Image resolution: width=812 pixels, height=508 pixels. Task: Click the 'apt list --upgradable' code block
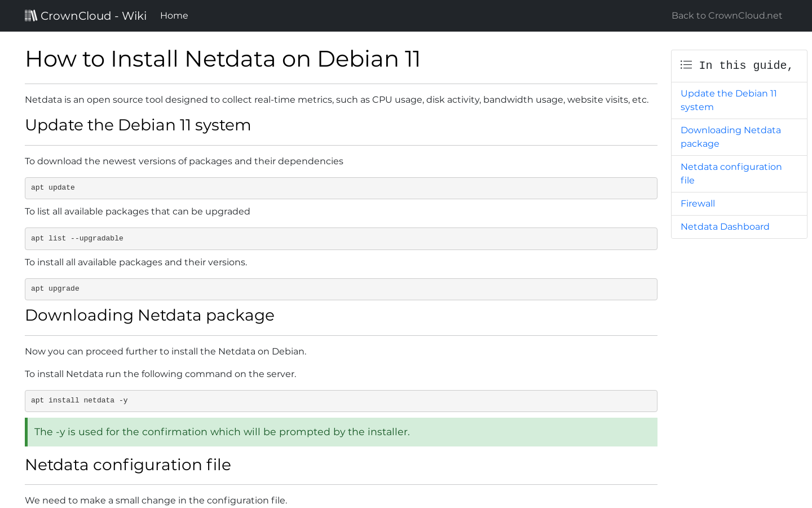[341, 239]
